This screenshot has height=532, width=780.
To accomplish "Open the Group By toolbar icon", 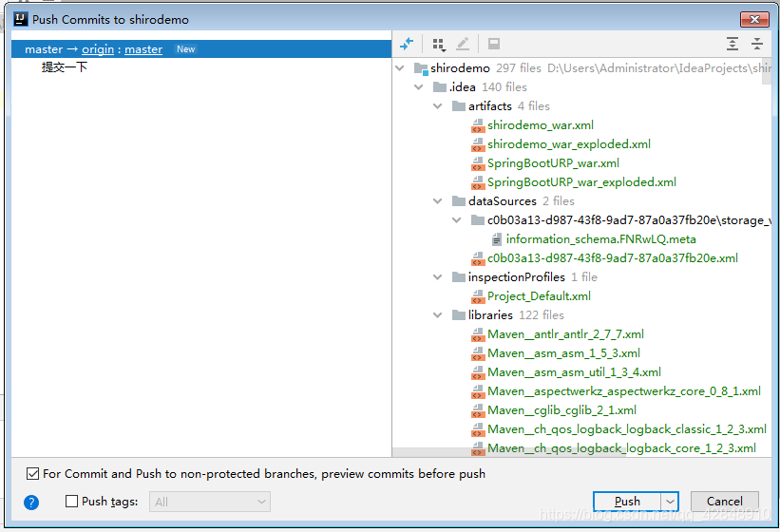I will (x=438, y=45).
